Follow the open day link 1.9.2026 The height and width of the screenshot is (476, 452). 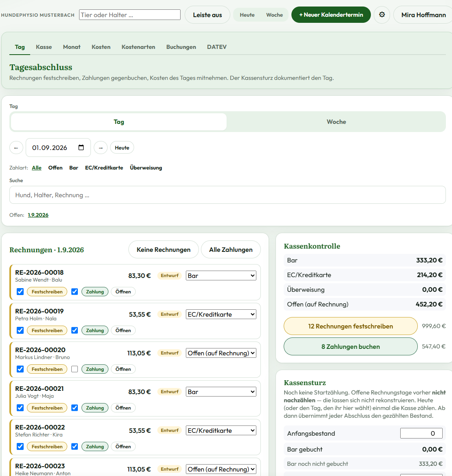pyautogui.click(x=38, y=215)
